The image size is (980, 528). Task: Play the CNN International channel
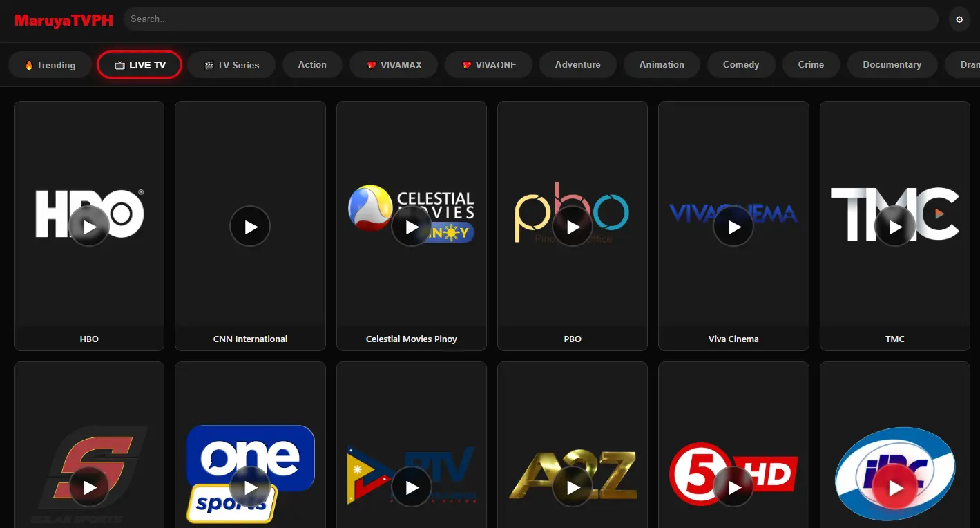[x=250, y=227]
